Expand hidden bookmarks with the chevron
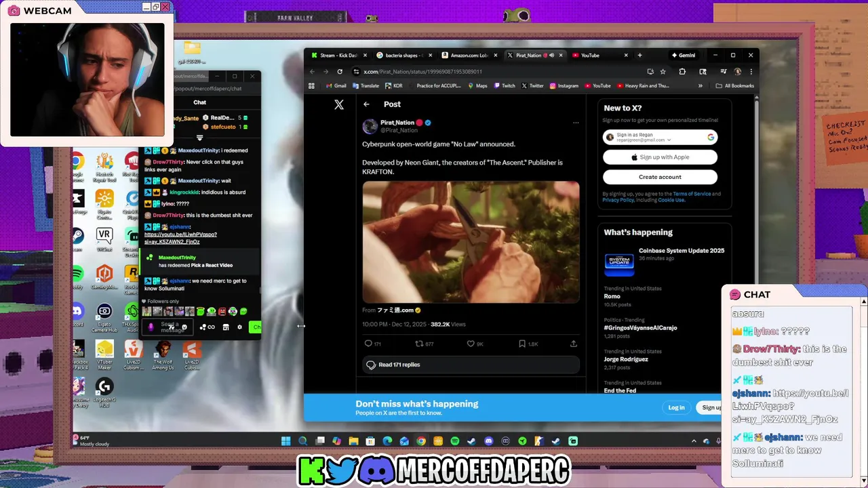 pos(700,86)
